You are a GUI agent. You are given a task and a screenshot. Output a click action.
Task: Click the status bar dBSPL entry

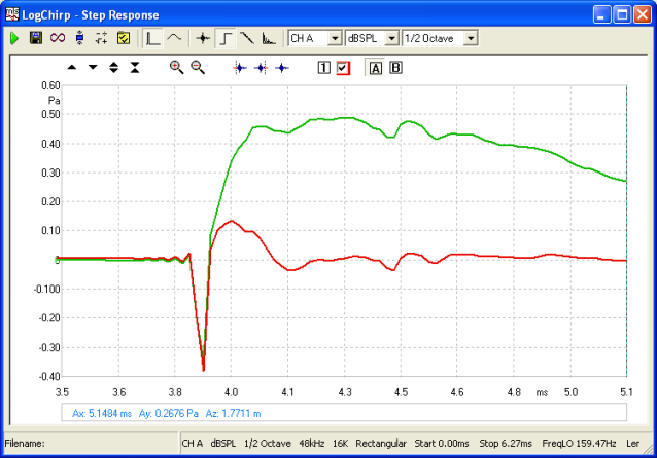pyautogui.click(x=223, y=444)
